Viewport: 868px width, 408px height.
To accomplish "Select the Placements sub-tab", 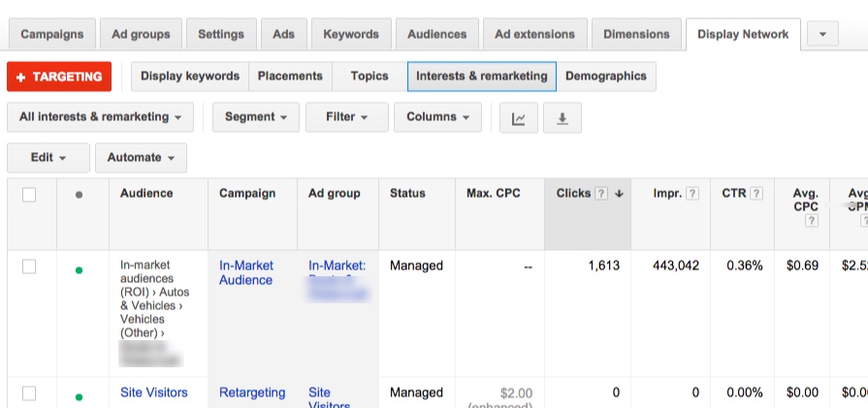I will 290,77.
